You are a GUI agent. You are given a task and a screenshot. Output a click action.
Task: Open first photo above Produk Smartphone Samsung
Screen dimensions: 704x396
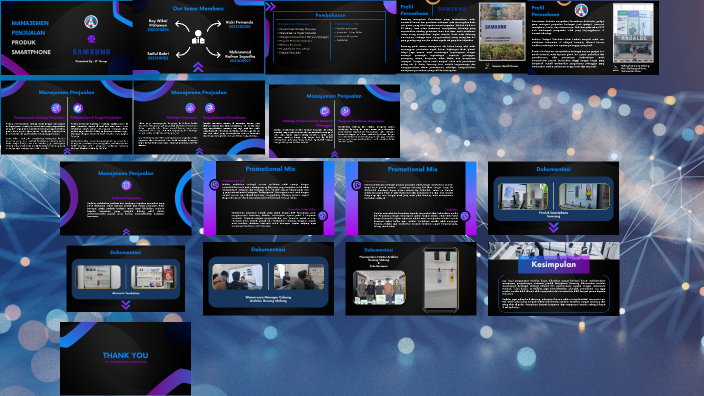[523, 196]
